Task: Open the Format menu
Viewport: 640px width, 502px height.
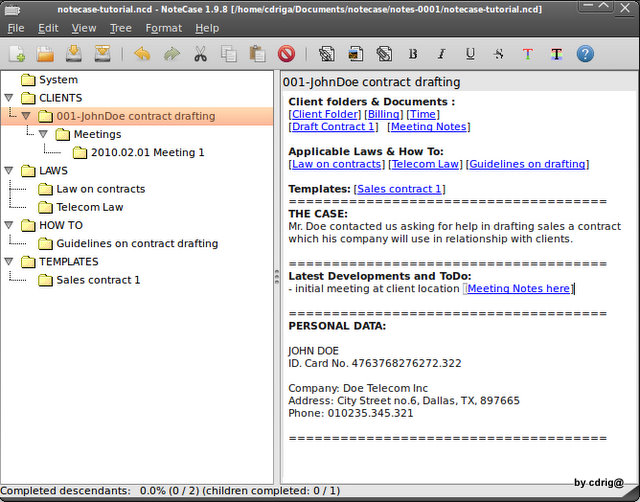Action: tap(164, 28)
